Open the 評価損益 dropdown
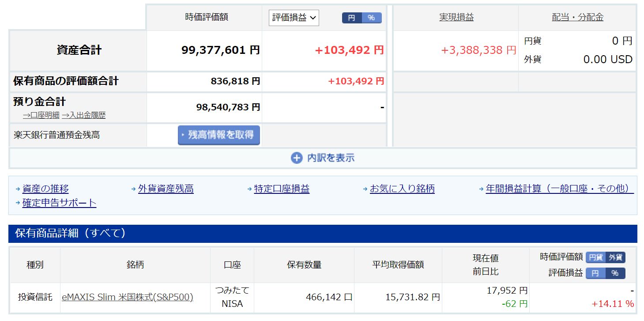This screenshot has width=644, height=321. click(294, 18)
